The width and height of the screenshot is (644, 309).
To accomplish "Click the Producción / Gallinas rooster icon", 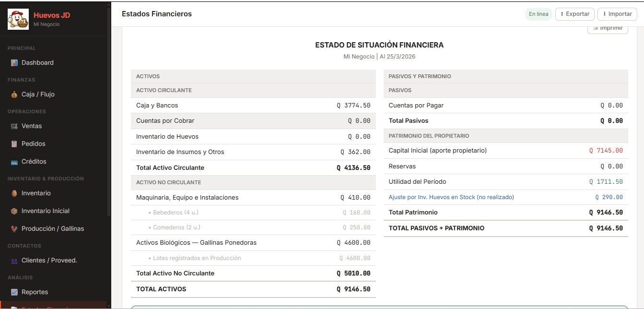I will pyautogui.click(x=14, y=229).
